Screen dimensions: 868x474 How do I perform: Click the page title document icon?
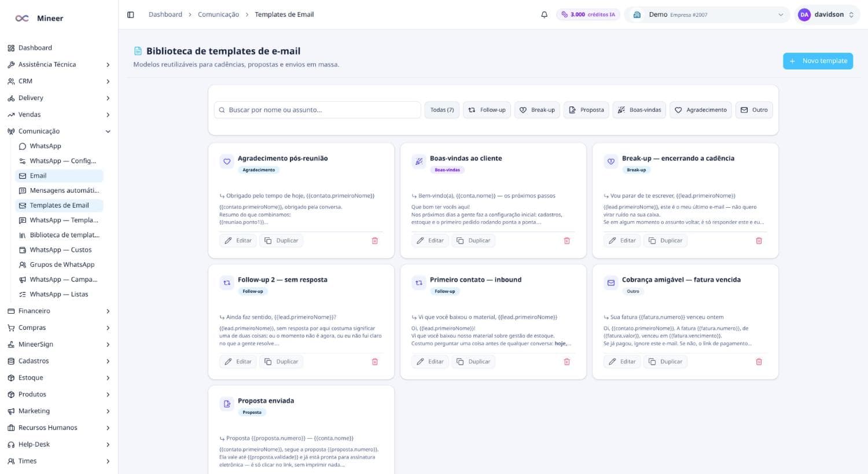[x=138, y=51]
